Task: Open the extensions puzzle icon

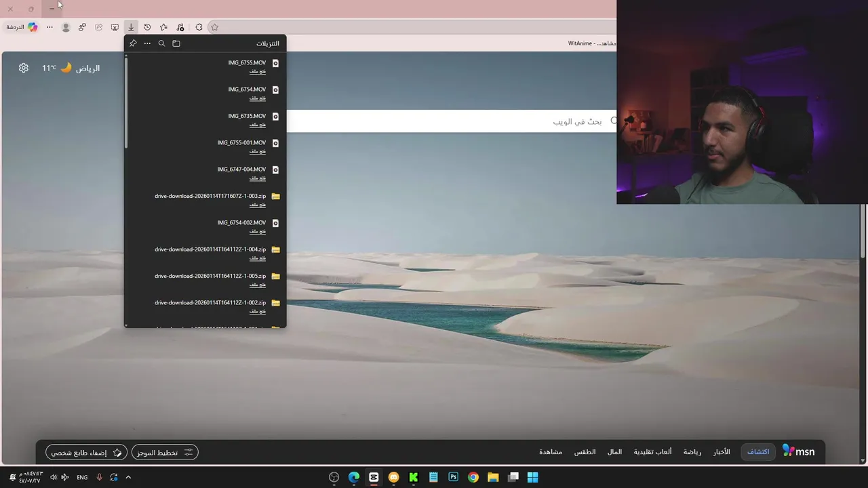Action: (x=199, y=27)
